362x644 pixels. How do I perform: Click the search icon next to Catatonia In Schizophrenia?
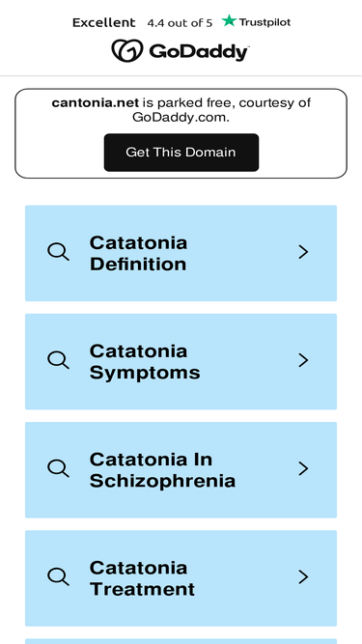pyautogui.click(x=58, y=468)
